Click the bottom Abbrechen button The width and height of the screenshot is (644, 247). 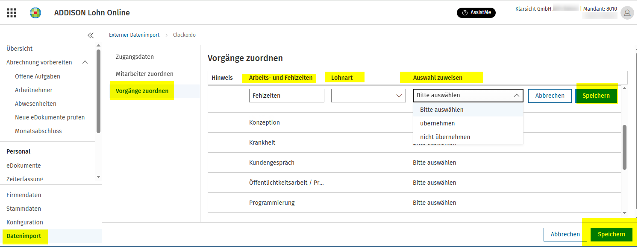(565, 234)
